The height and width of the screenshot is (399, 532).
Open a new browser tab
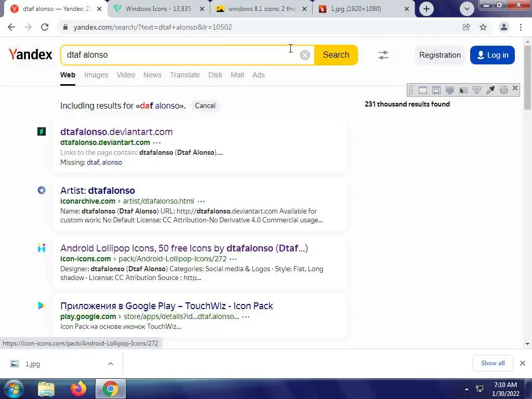click(427, 9)
